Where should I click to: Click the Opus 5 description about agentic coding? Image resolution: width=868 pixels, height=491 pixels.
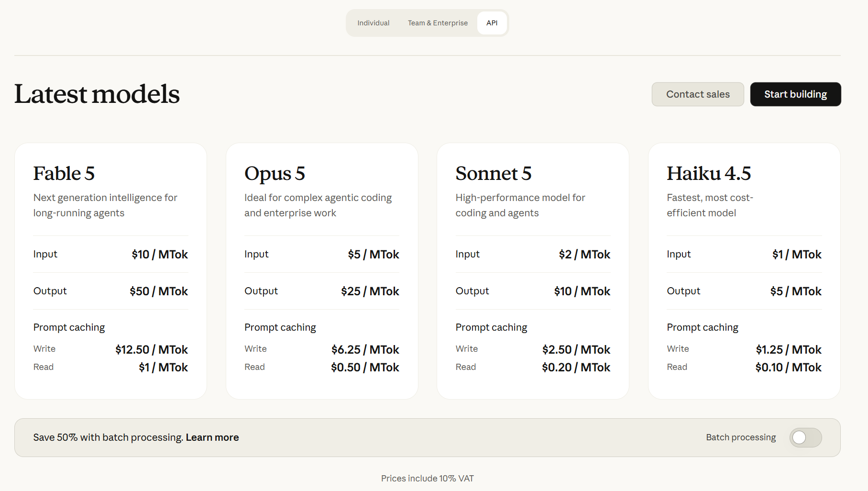(x=318, y=205)
